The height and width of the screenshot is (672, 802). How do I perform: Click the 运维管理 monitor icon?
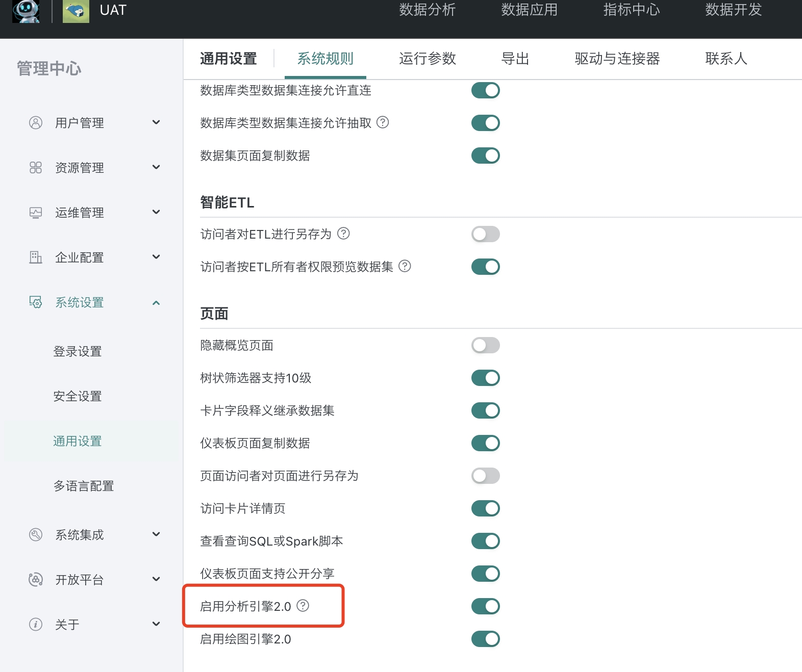click(x=36, y=213)
